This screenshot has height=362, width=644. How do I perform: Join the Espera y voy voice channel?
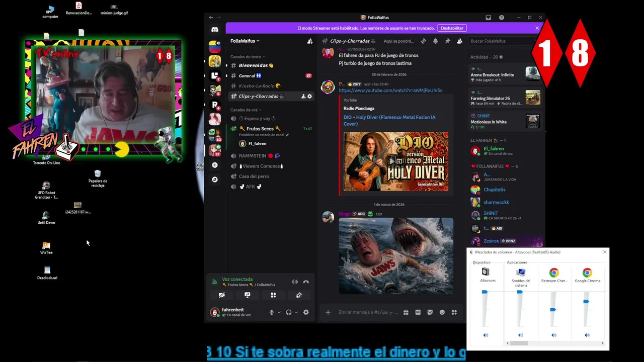[x=270, y=118]
